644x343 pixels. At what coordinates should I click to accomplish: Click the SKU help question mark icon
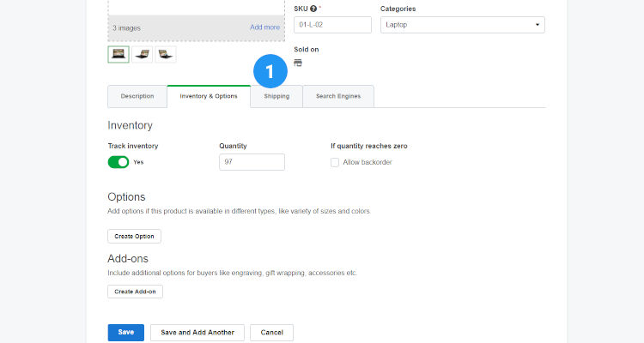[313, 9]
